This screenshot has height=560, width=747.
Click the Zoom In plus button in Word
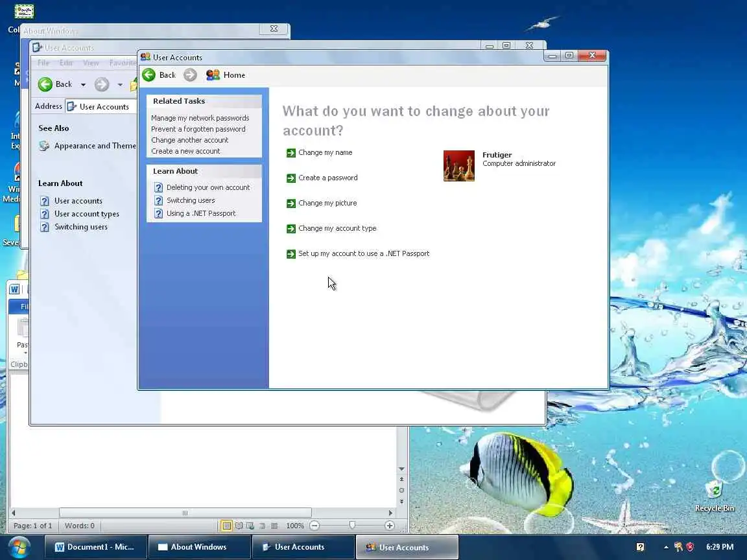390,526
